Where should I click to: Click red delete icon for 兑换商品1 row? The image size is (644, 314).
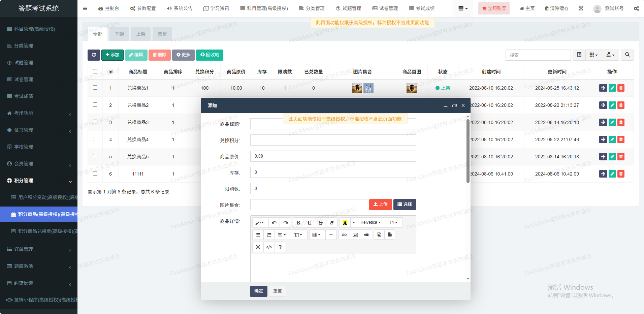[x=621, y=88]
